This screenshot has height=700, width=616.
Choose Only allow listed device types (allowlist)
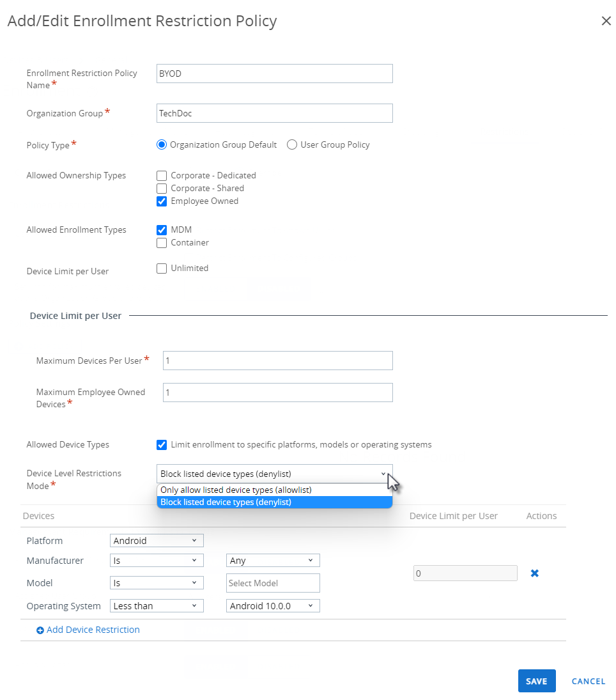pos(275,490)
